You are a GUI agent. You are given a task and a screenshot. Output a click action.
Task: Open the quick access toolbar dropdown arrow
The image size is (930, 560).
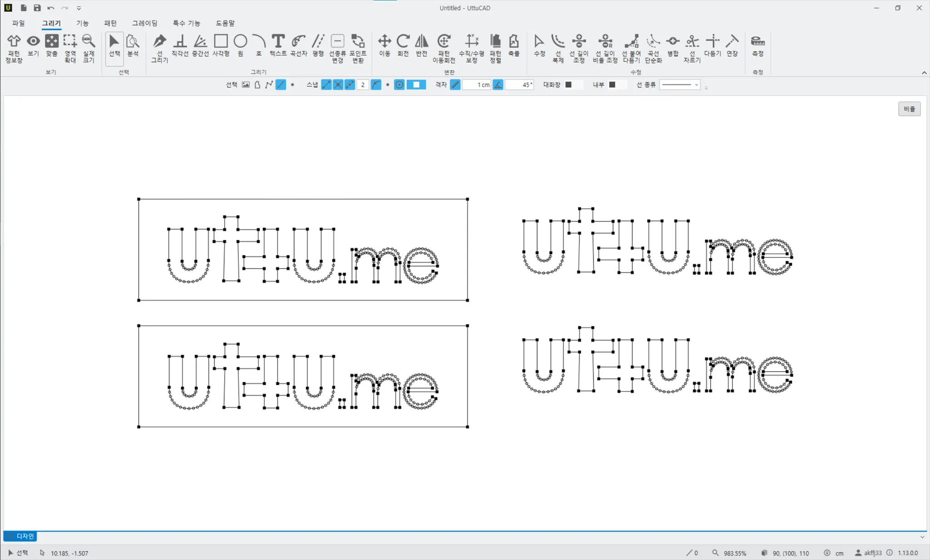[x=79, y=8]
